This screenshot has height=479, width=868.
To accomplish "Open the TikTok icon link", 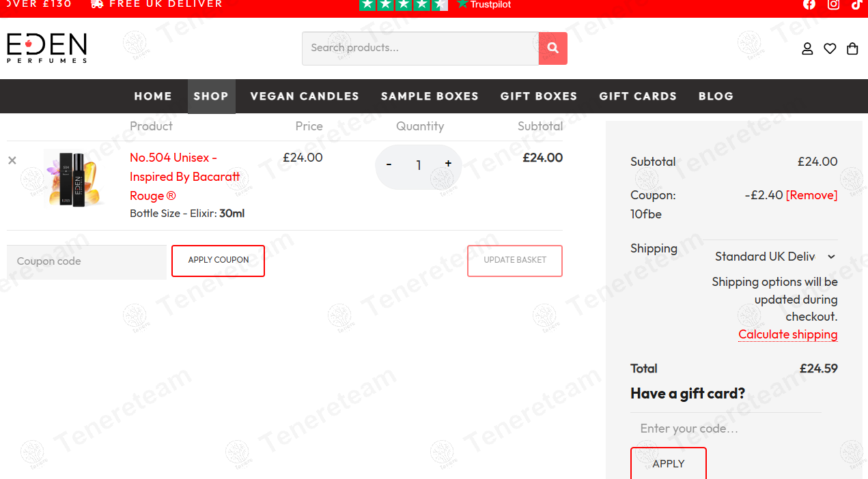I will tap(856, 5).
